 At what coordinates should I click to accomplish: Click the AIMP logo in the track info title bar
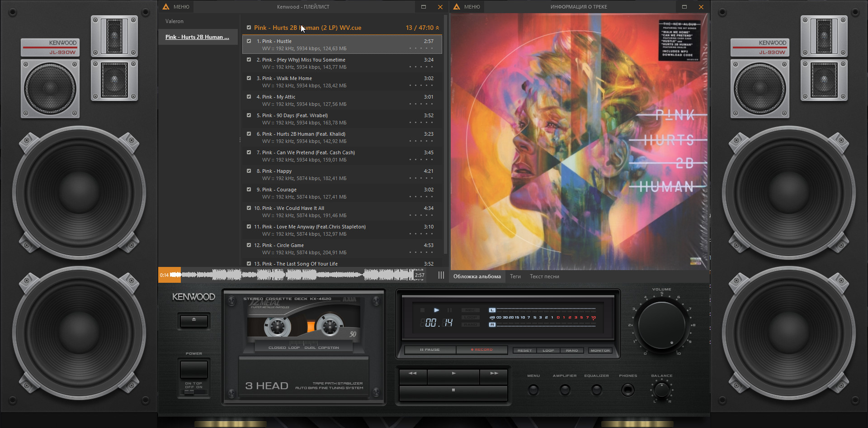point(456,7)
